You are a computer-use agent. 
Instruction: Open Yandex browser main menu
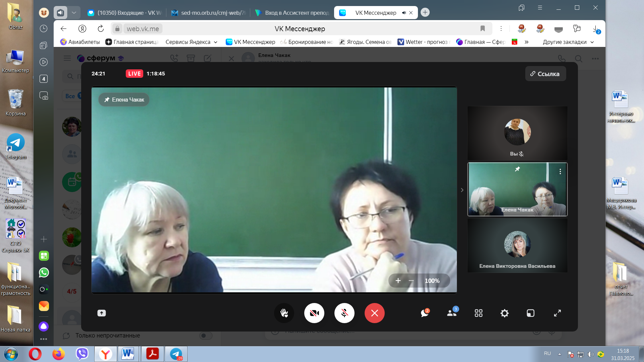coord(540,8)
